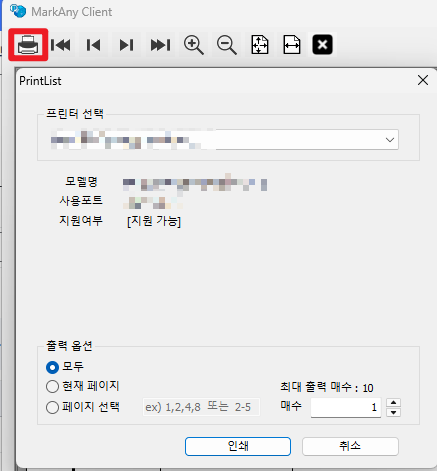Viewport: 437px width, 471px height.
Task: Click the 취소 button
Action: [x=350, y=446]
